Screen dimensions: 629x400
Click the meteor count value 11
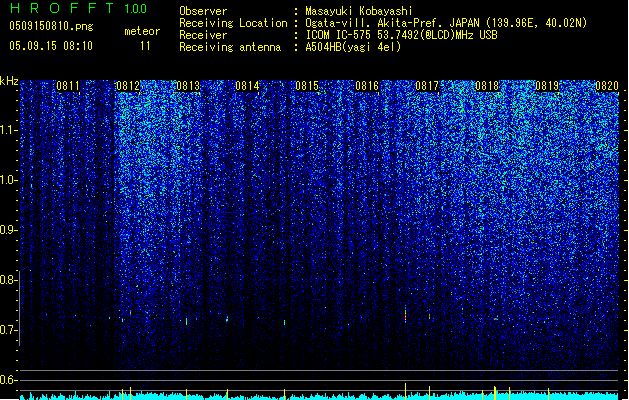point(145,46)
